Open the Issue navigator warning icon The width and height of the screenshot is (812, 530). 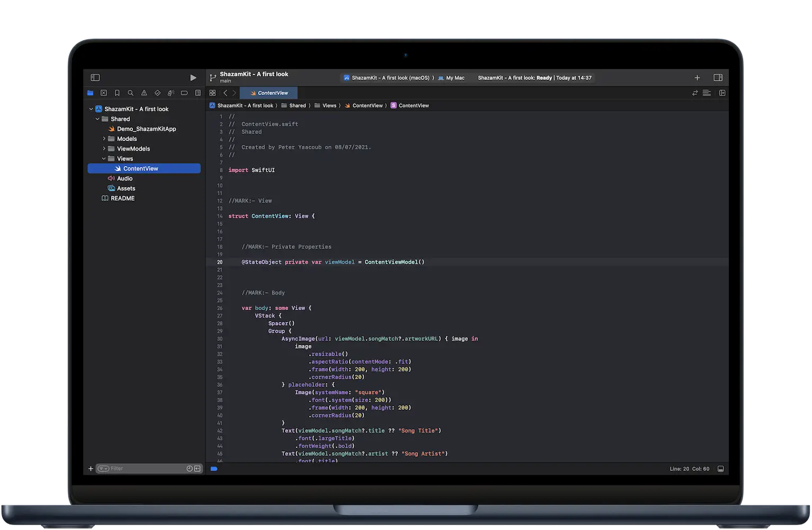point(144,93)
